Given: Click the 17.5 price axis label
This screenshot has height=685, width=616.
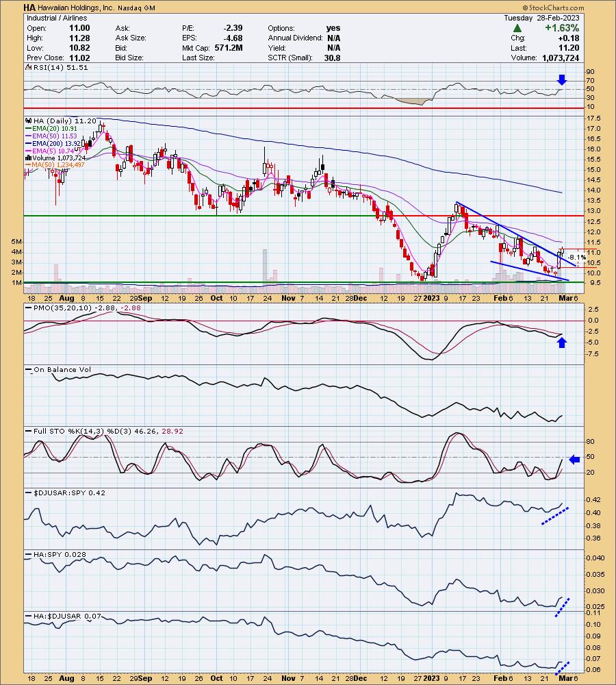Looking at the screenshot, I should click(594, 119).
